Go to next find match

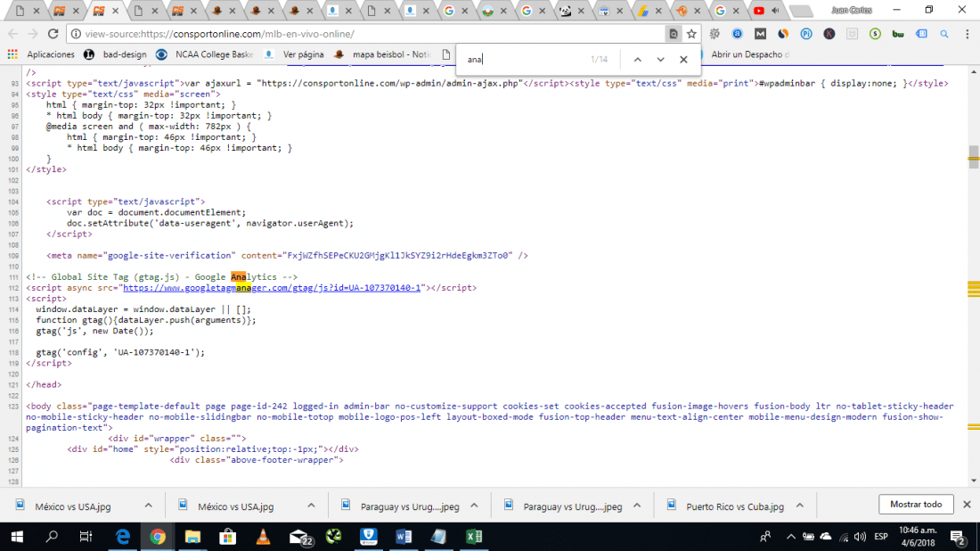click(x=661, y=60)
